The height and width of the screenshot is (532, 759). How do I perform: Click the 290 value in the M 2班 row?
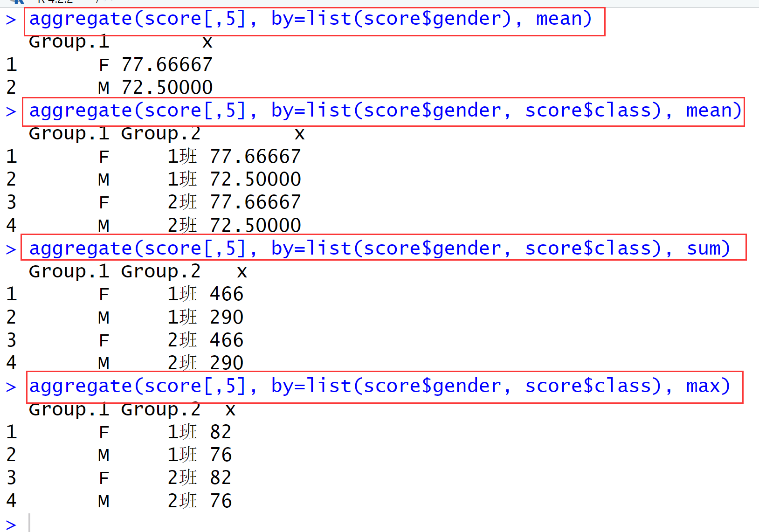226,363
